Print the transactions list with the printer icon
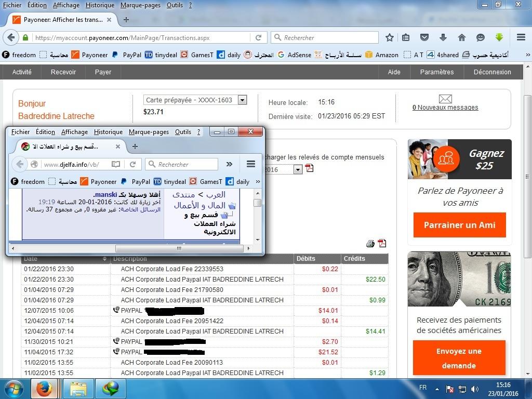This screenshot has width=532, height=399. (370, 243)
